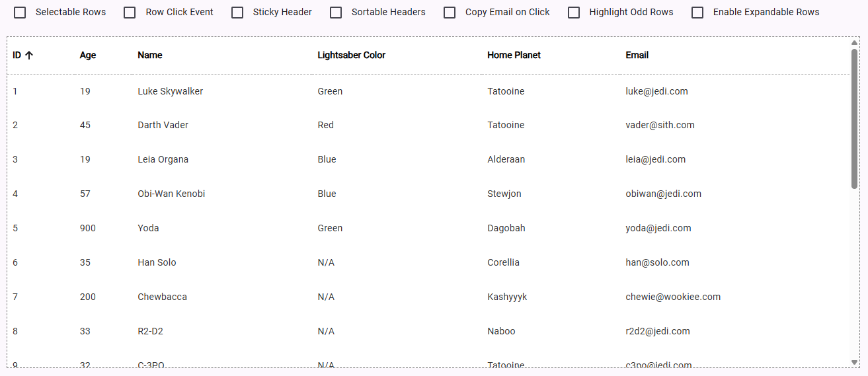Sort by the Age column header
Image resolution: width=868 pixels, height=376 pixels.
click(x=88, y=56)
